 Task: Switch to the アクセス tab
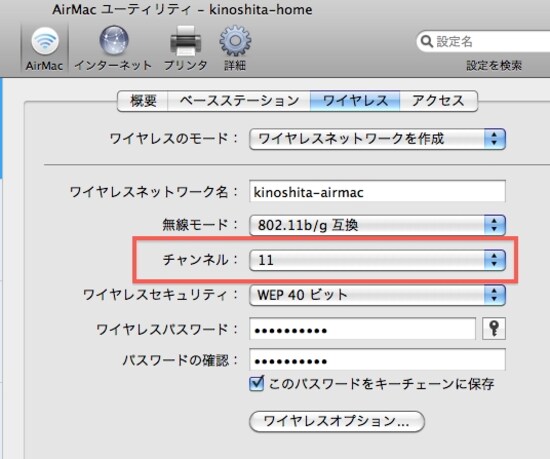[438, 101]
